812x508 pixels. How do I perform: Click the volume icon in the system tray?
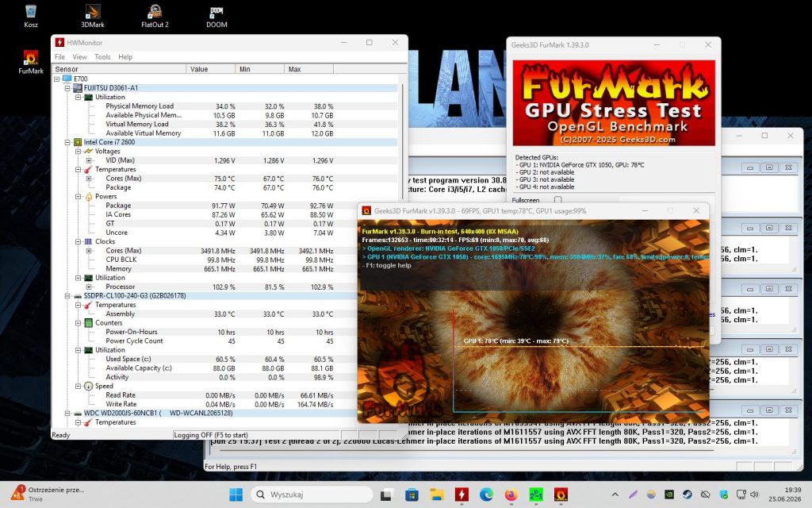tap(754, 495)
